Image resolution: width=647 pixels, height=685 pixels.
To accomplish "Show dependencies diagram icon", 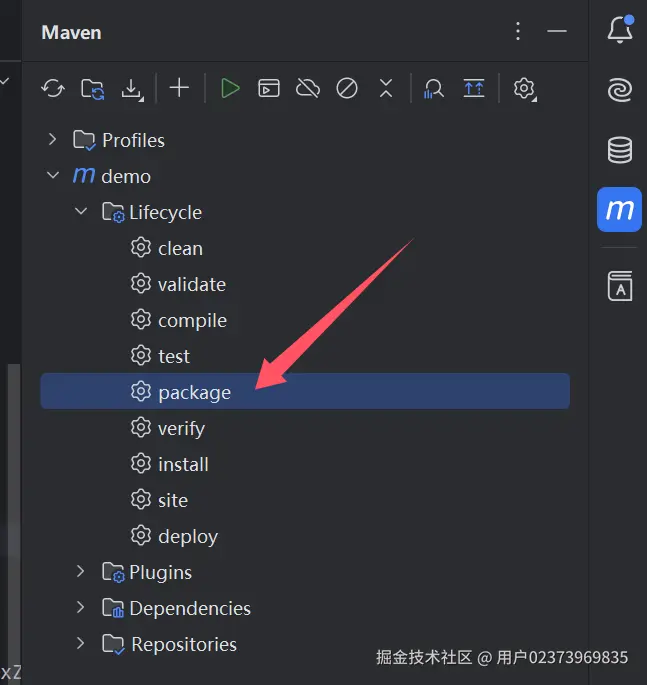I will point(474,89).
